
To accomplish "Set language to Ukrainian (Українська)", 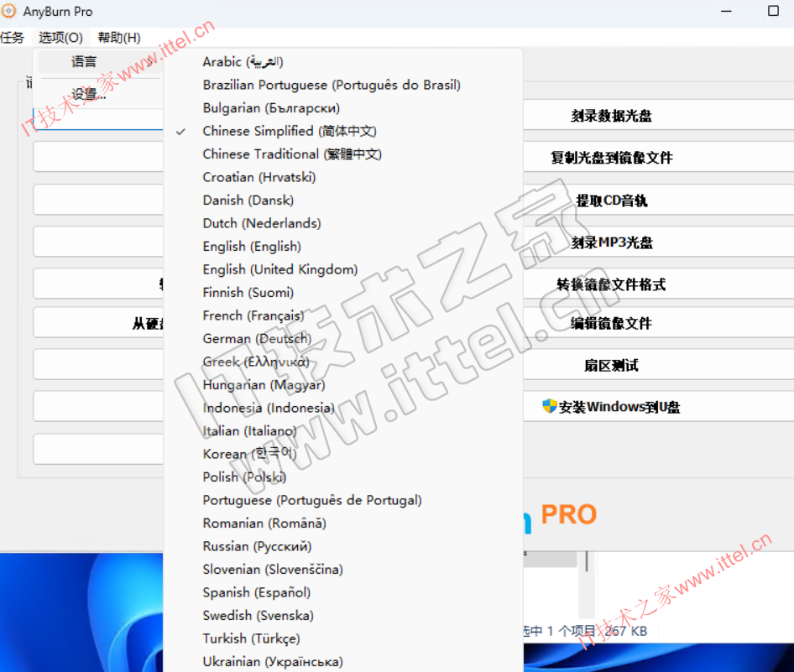I will click(x=273, y=661).
